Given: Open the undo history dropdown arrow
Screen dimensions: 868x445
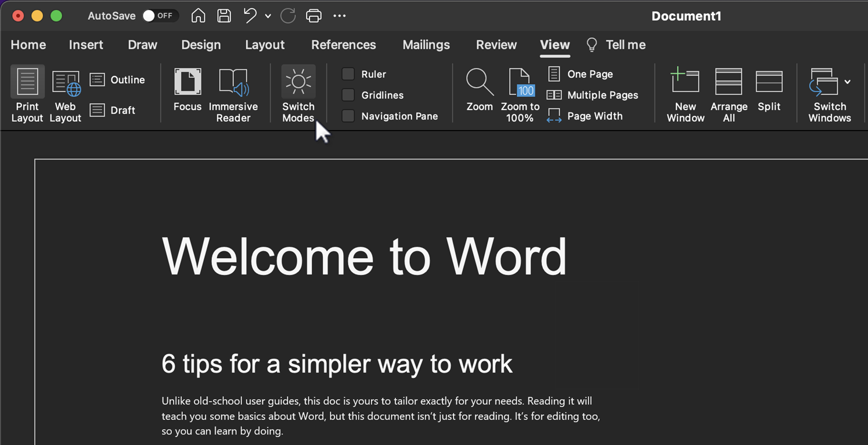Looking at the screenshot, I should (268, 16).
